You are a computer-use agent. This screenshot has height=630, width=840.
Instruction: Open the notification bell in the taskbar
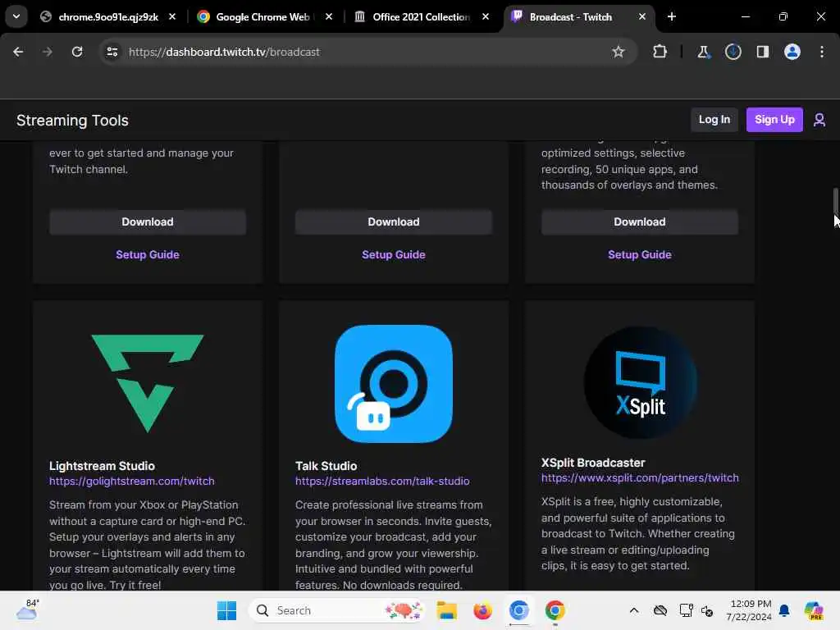click(783, 610)
